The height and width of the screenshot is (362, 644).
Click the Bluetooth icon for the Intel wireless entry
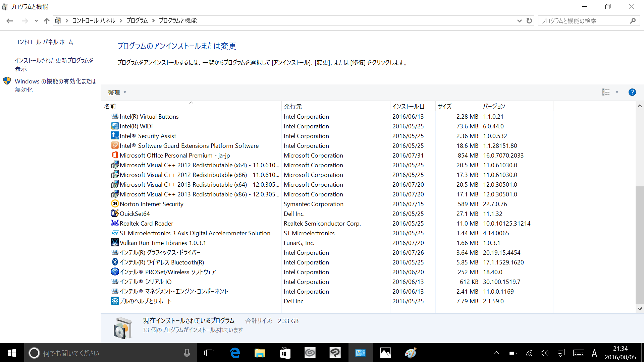point(115,262)
